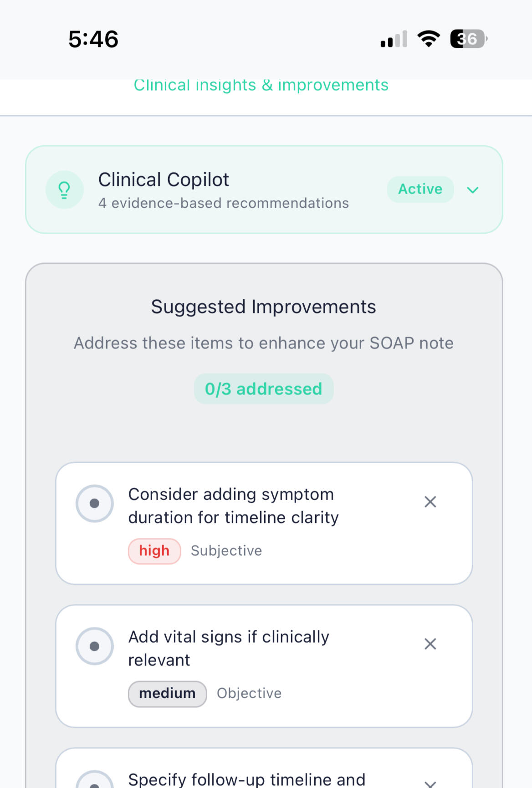The width and height of the screenshot is (532, 788).
Task: Dismiss the symptom duration suggestion
Action: 430,502
